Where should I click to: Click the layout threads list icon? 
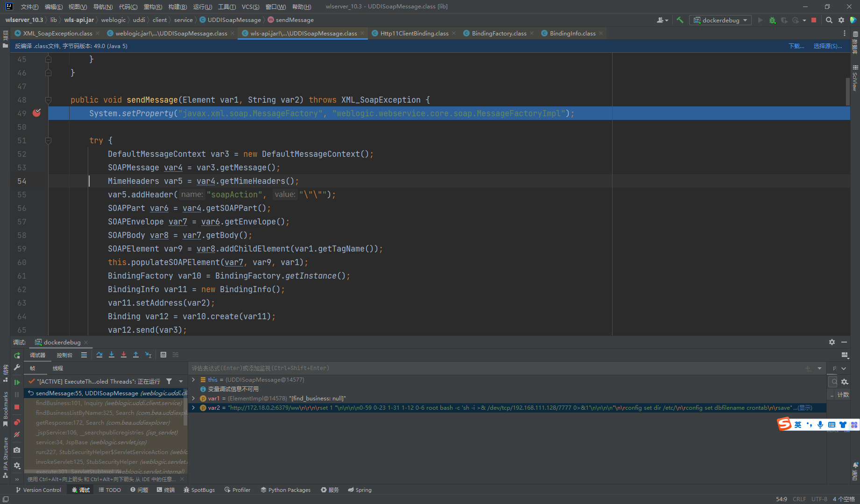pyautogui.click(x=84, y=355)
